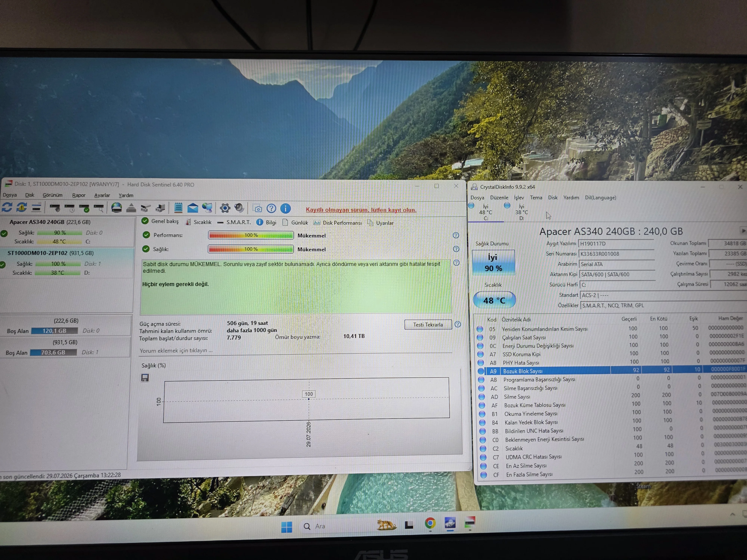Open the disk test with clock icon
The height and width of the screenshot is (560, 747).
70,208
